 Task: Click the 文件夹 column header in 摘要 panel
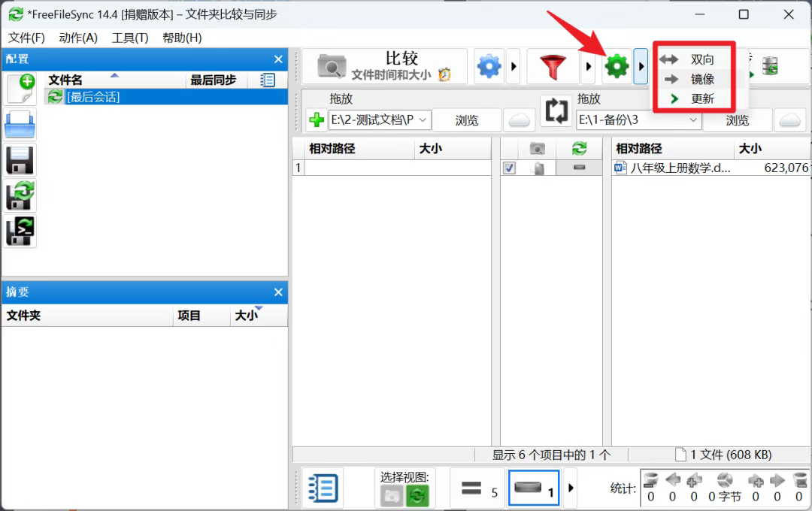click(87, 316)
